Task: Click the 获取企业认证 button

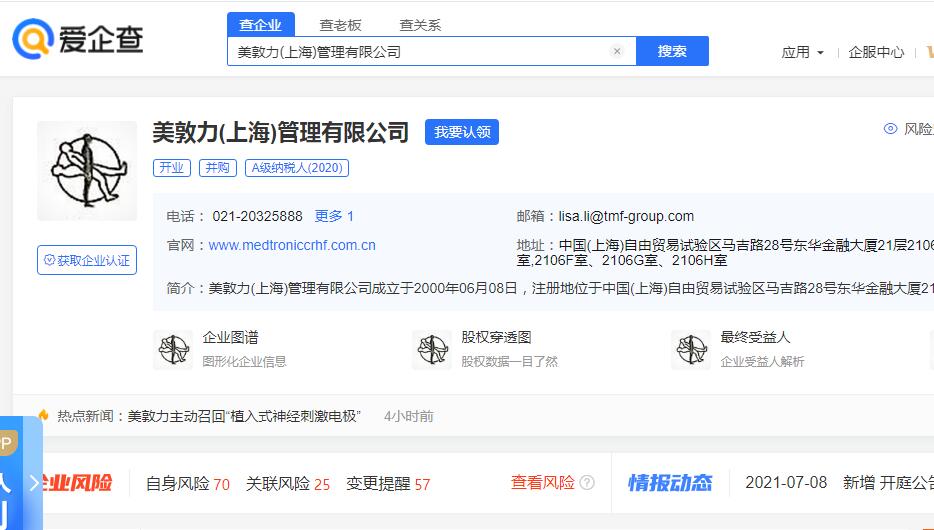Action: 87,260
